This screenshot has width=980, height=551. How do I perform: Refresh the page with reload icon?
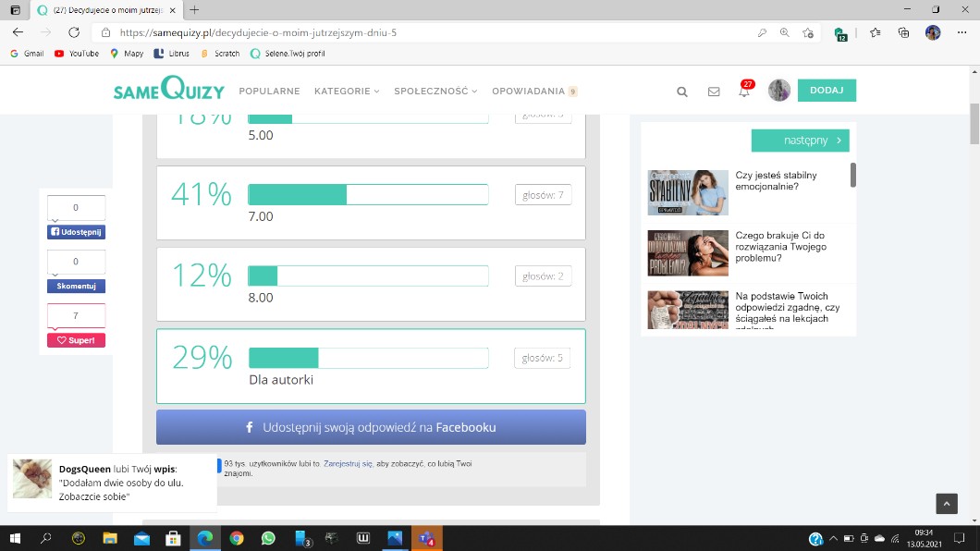[x=74, y=32]
